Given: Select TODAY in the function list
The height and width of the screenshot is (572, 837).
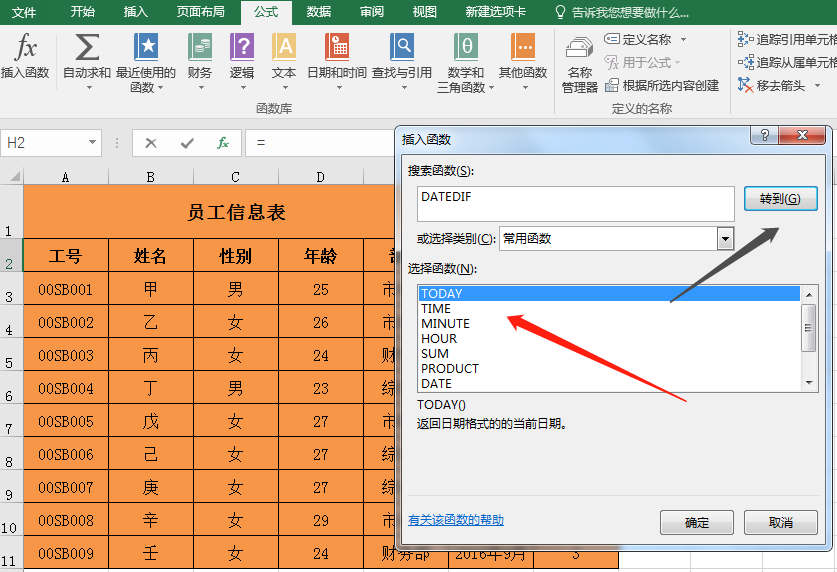Looking at the screenshot, I should click(609, 293).
